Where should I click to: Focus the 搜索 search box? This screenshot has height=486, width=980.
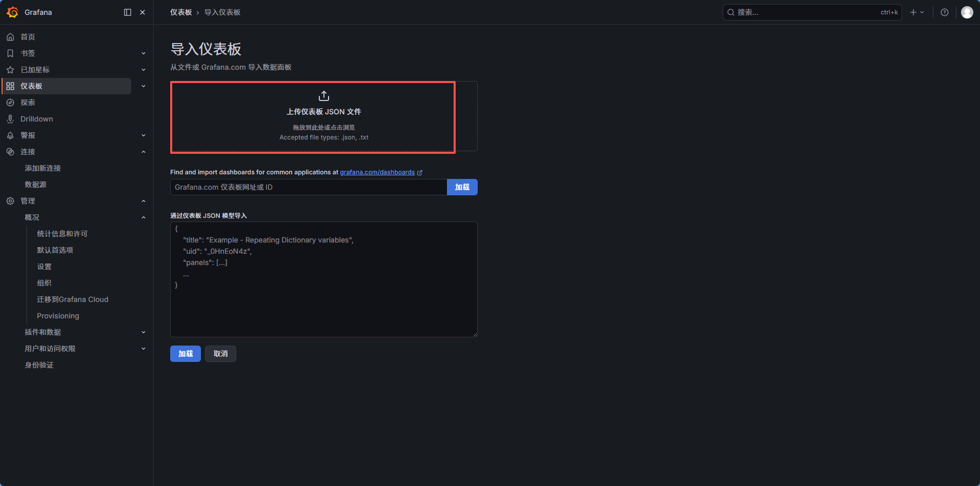tap(812, 12)
